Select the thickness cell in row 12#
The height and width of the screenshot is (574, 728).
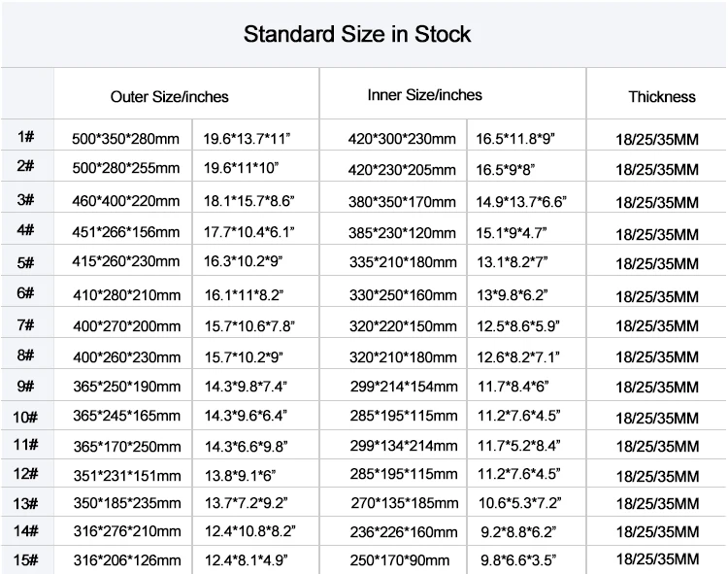coord(657,476)
